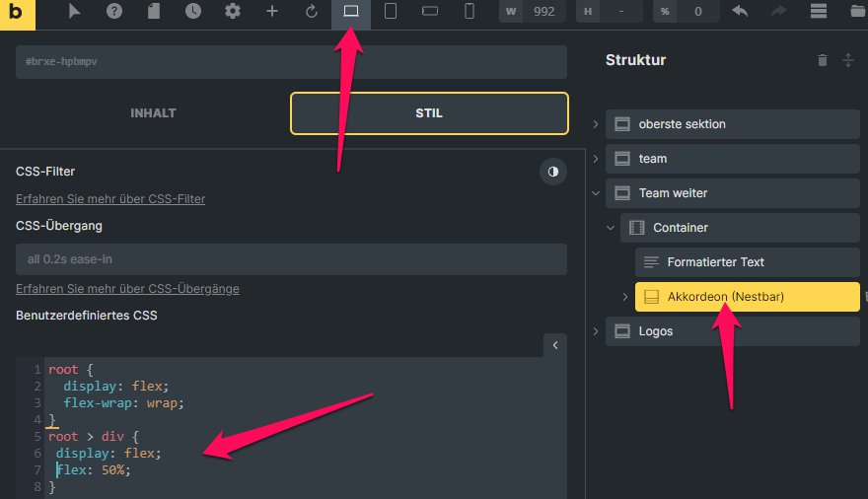868x499 pixels.
Task: Click the root > div code line
Action: tap(93, 437)
